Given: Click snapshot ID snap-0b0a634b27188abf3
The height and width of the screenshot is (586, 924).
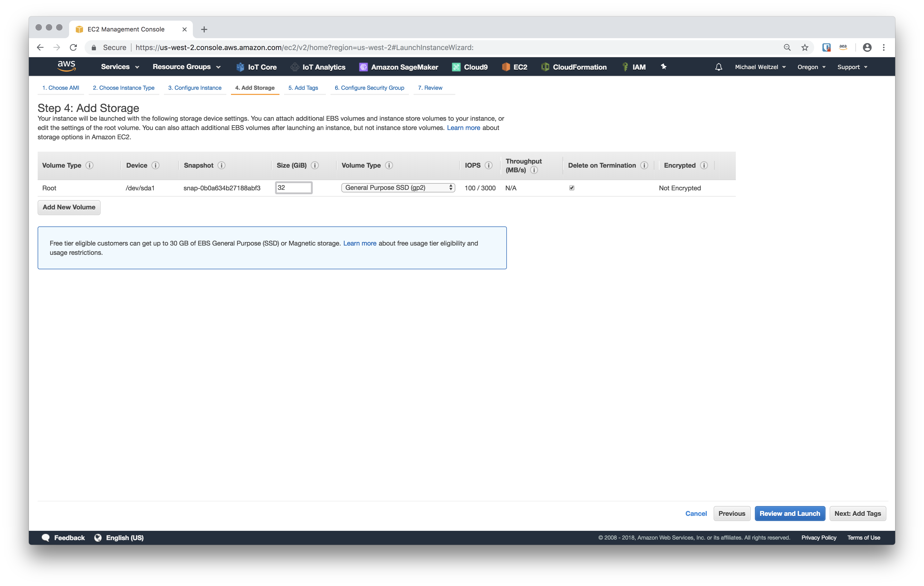Looking at the screenshot, I should point(222,188).
